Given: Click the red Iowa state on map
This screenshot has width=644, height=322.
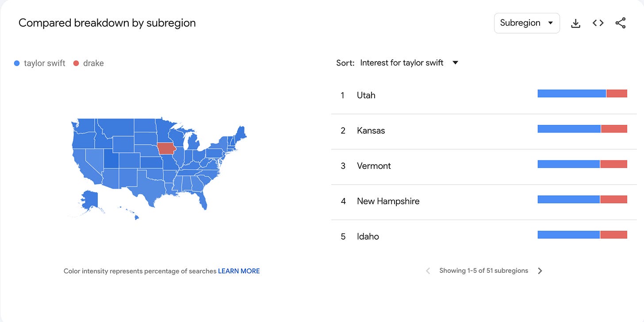Looking at the screenshot, I should tap(167, 148).
